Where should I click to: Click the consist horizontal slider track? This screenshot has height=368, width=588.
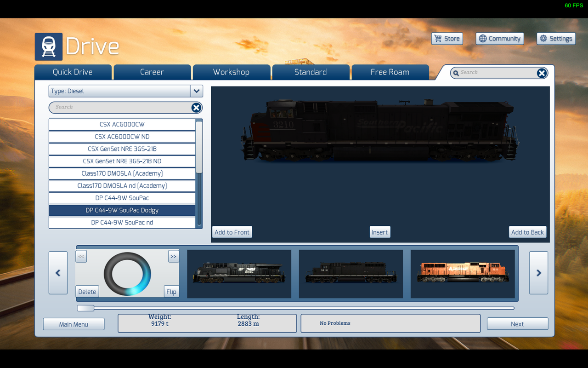pyautogui.click(x=296, y=308)
